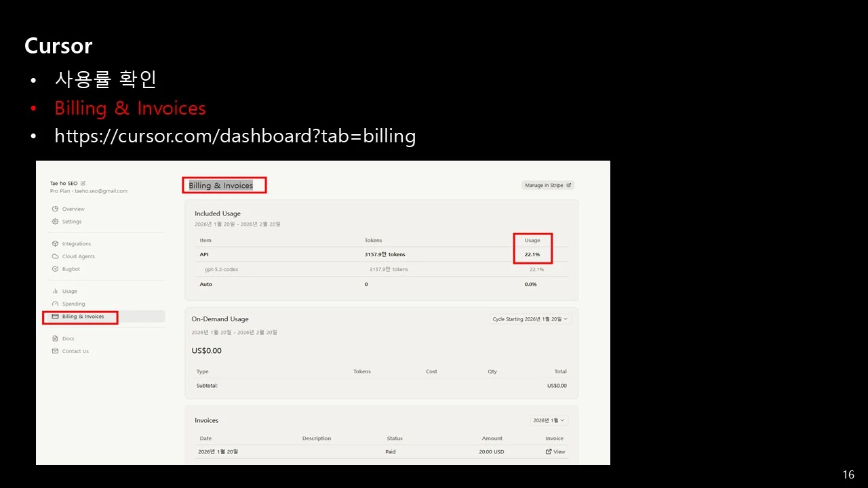Click the cursor.com dashboard billing URL text

(235, 136)
